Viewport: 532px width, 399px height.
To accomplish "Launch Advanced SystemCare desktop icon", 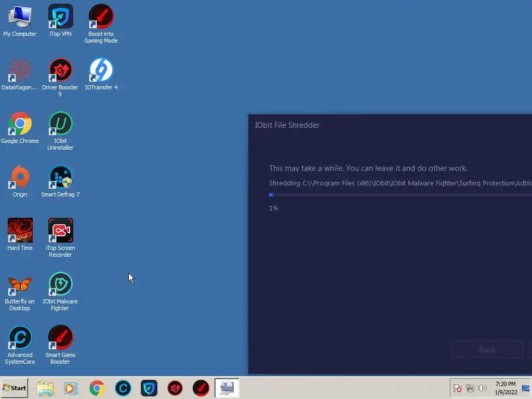I will pyautogui.click(x=20, y=345).
